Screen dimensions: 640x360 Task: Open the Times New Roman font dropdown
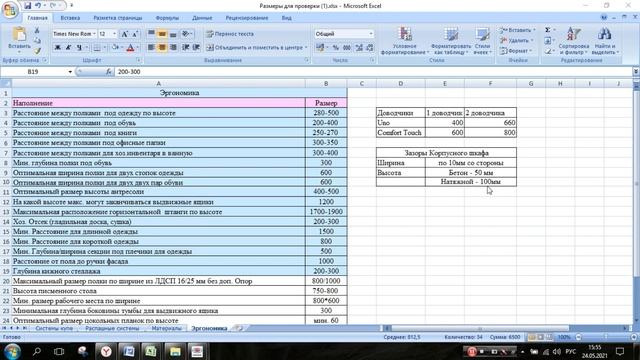coord(94,34)
